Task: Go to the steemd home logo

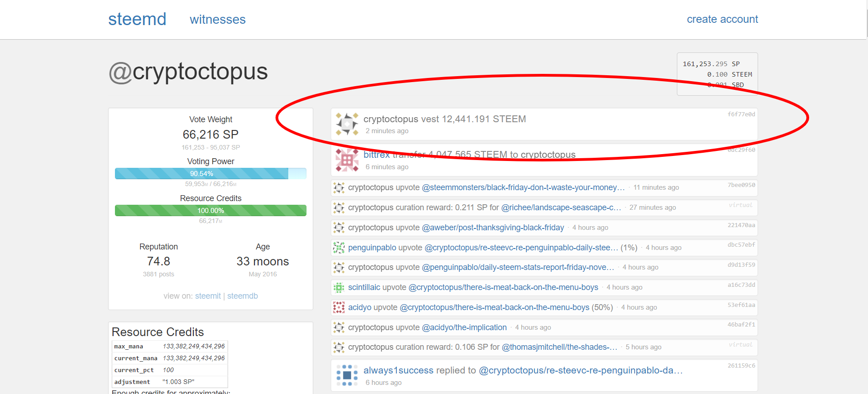Action: tap(137, 19)
